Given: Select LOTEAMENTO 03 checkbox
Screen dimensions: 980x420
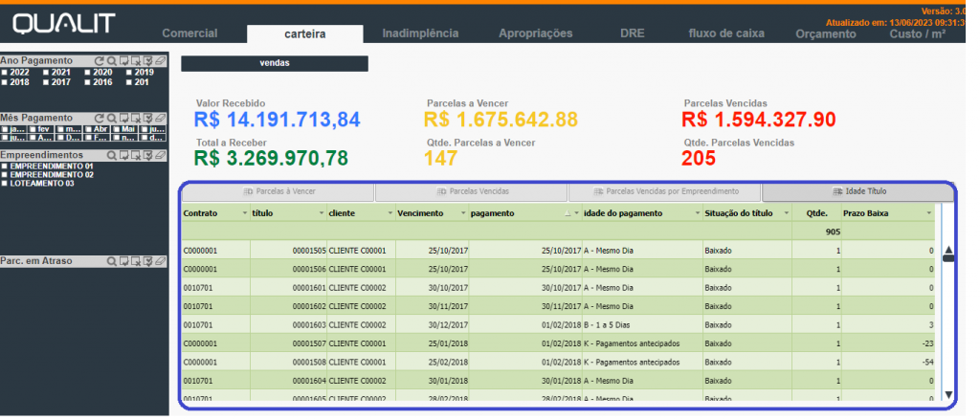Looking at the screenshot, I should (x=5, y=185).
